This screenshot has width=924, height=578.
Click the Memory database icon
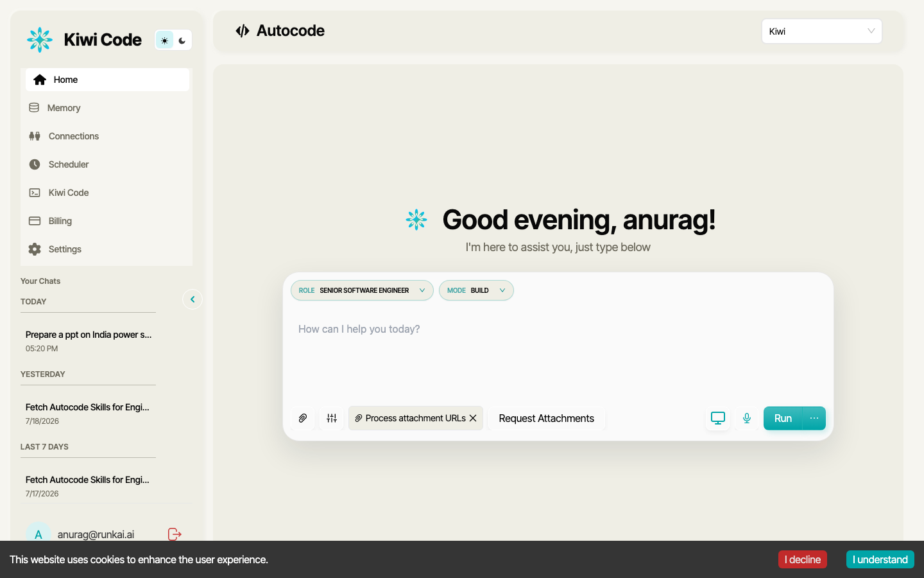(x=34, y=108)
